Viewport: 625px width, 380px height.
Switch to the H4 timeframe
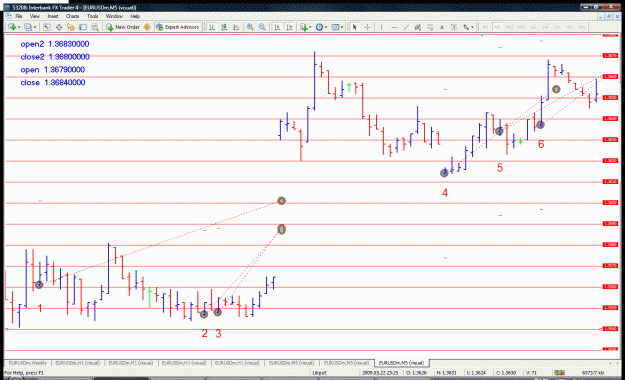[545, 27]
